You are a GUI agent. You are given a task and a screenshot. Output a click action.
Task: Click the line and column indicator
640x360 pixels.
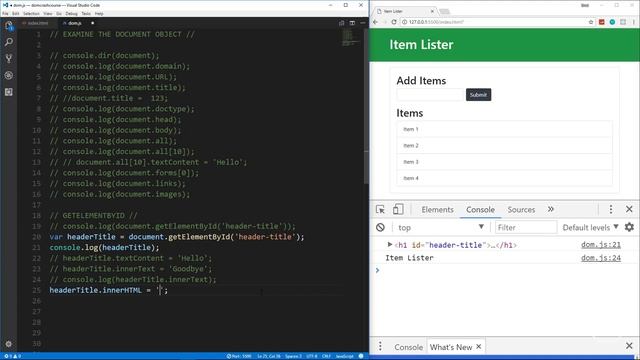[269, 356]
